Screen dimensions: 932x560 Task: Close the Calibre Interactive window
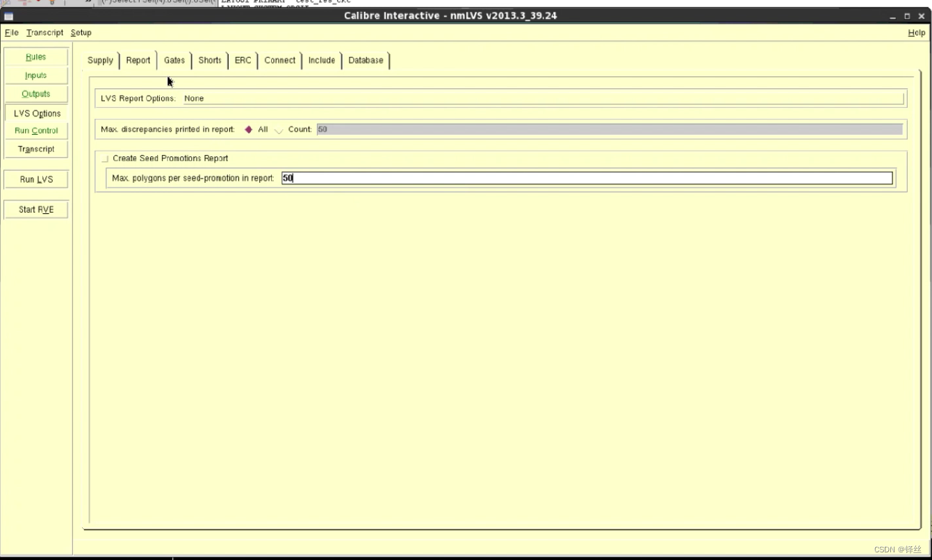[x=922, y=16]
